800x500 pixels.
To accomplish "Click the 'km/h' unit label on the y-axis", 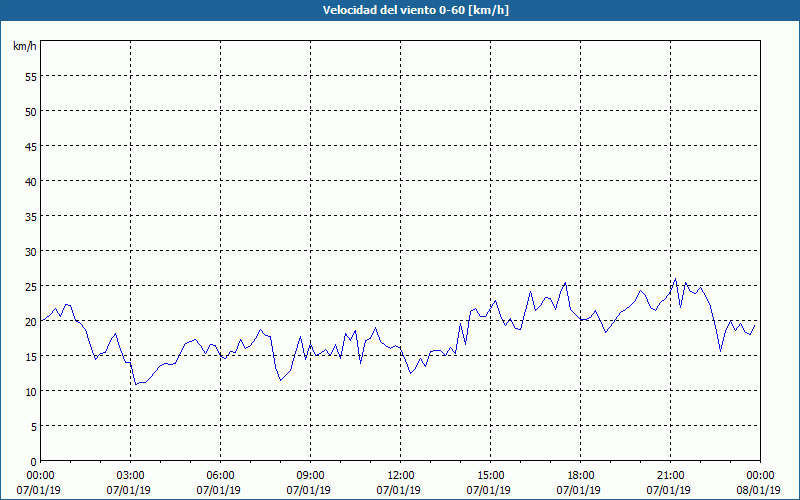I will [24, 46].
